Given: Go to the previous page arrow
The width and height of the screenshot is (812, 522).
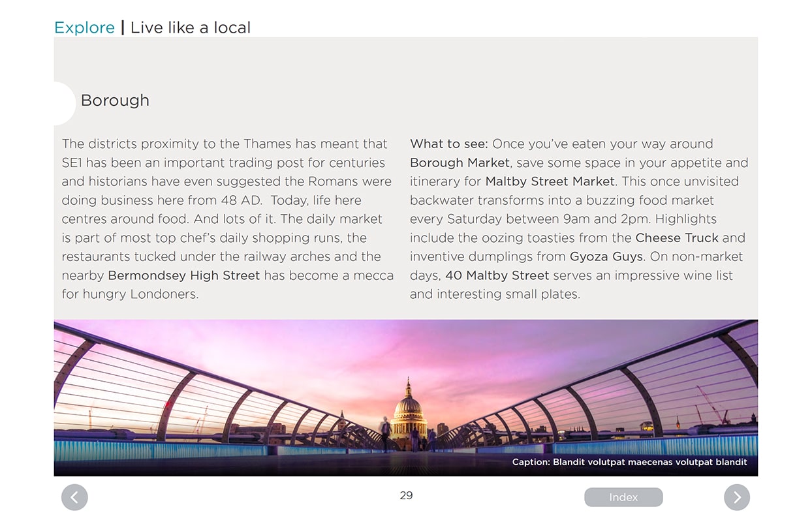Looking at the screenshot, I should click(x=74, y=497).
